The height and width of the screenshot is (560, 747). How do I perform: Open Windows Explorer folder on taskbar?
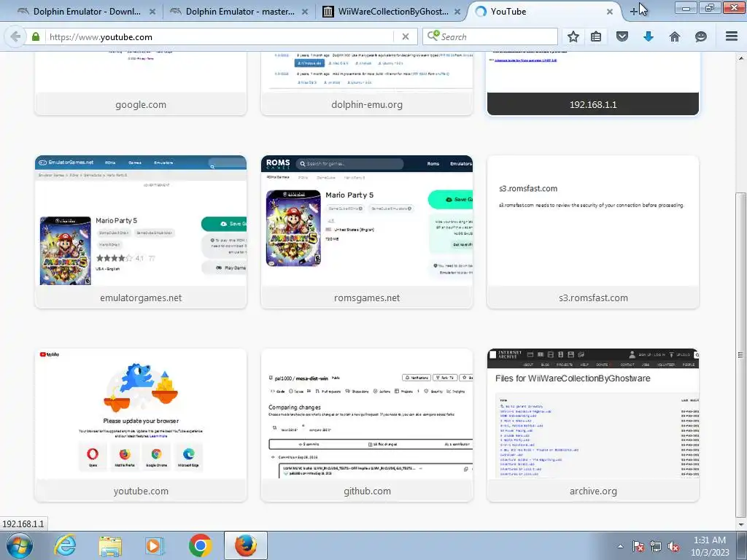(110, 545)
